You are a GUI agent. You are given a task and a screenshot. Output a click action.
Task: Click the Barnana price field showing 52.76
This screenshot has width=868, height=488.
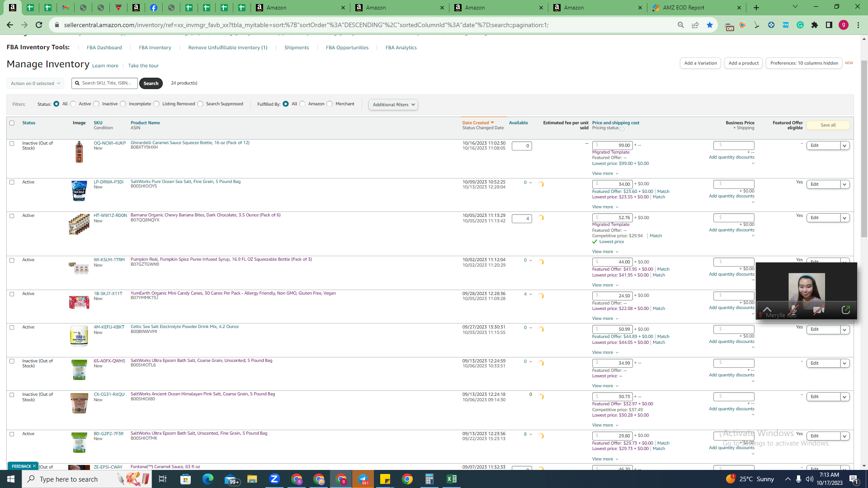click(612, 218)
